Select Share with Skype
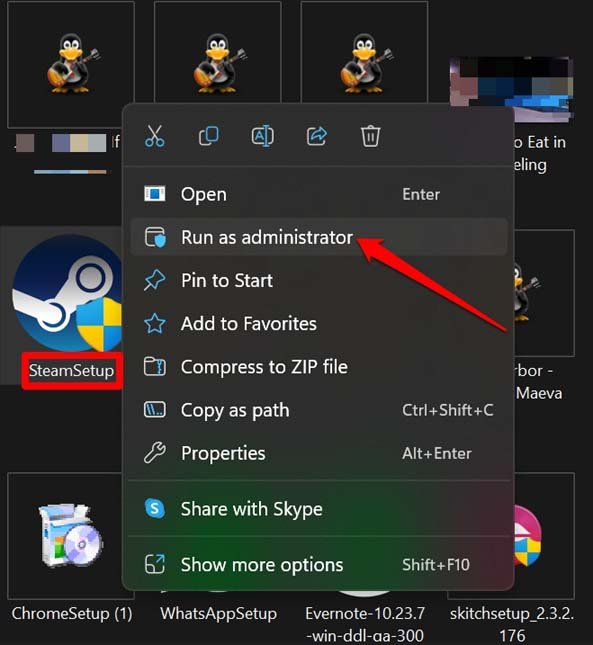 [319, 509]
